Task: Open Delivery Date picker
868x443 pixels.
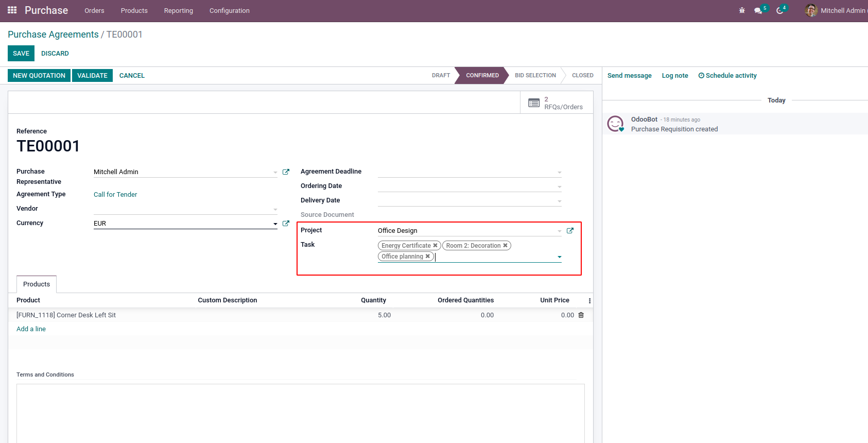Action: click(x=560, y=201)
